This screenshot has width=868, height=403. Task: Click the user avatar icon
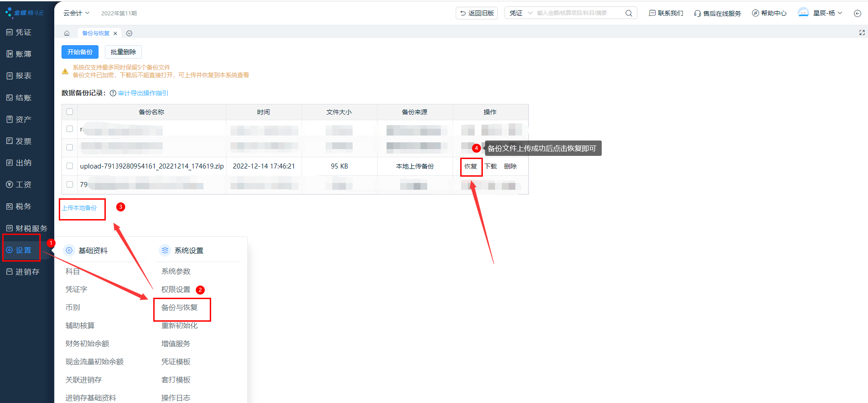click(803, 13)
